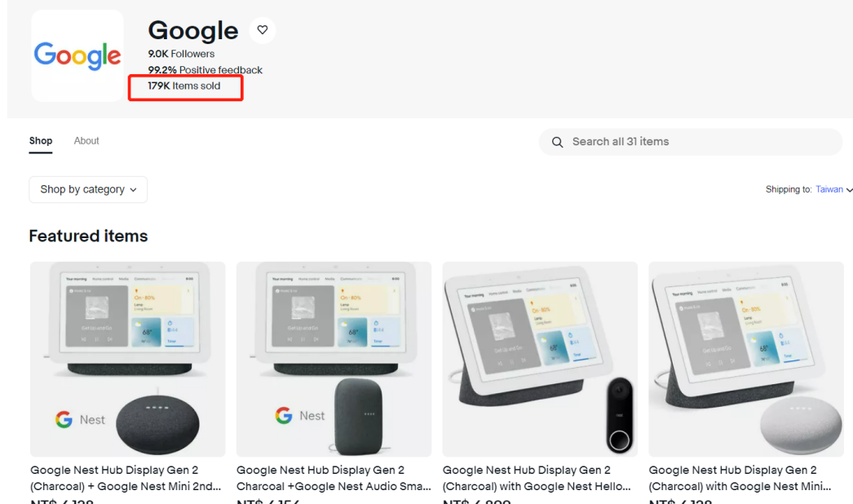The height and width of the screenshot is (504, 853).
Task: Click the 9.0K Followers text
Action: click(181, 54)
